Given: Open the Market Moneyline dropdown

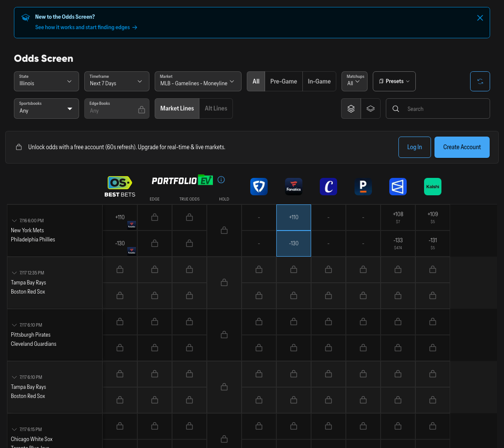Looking at the screenshot, I should pyautogui.click(x=198, y=81).
